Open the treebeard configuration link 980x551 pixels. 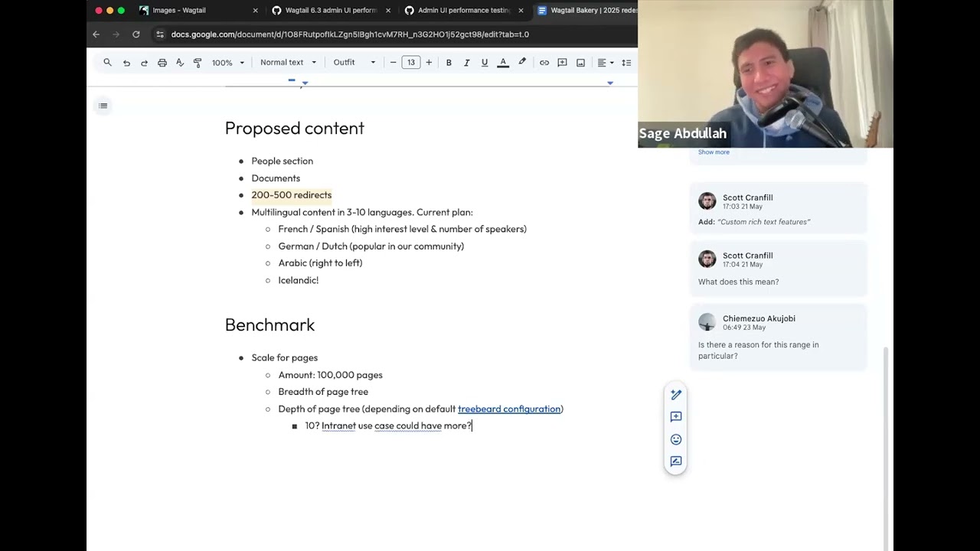tap(509, 409)
